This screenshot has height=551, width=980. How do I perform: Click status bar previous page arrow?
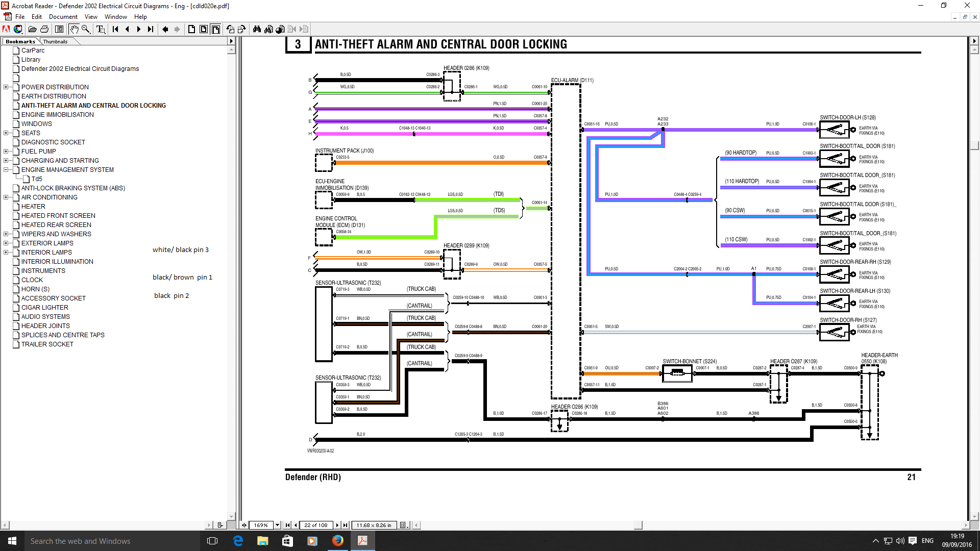tap(295, 525)
